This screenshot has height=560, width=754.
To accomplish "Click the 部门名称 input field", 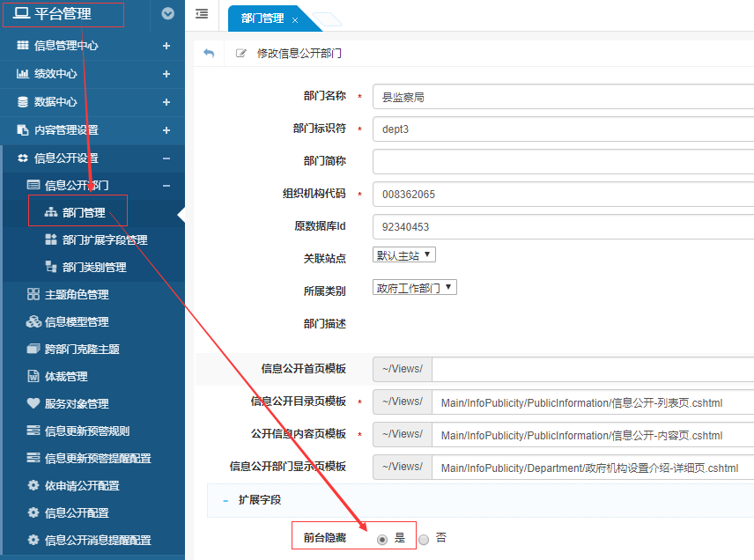I will (563, 97).
